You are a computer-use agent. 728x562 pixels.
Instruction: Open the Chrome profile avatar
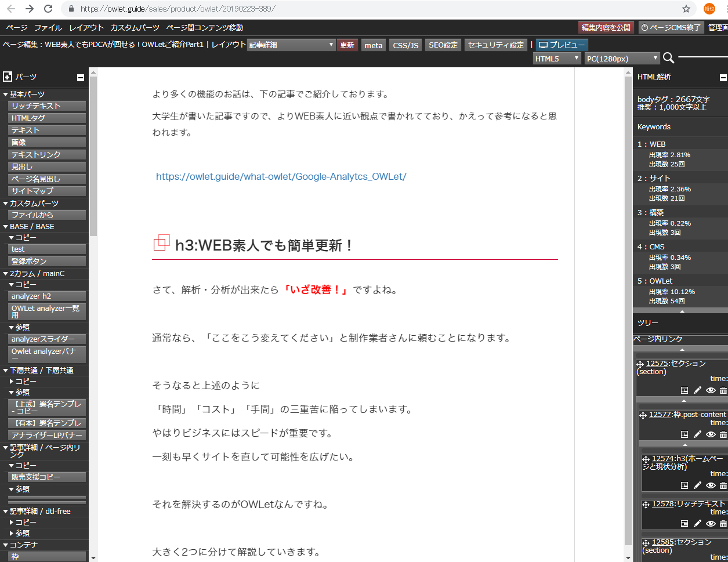click(709, 9)
